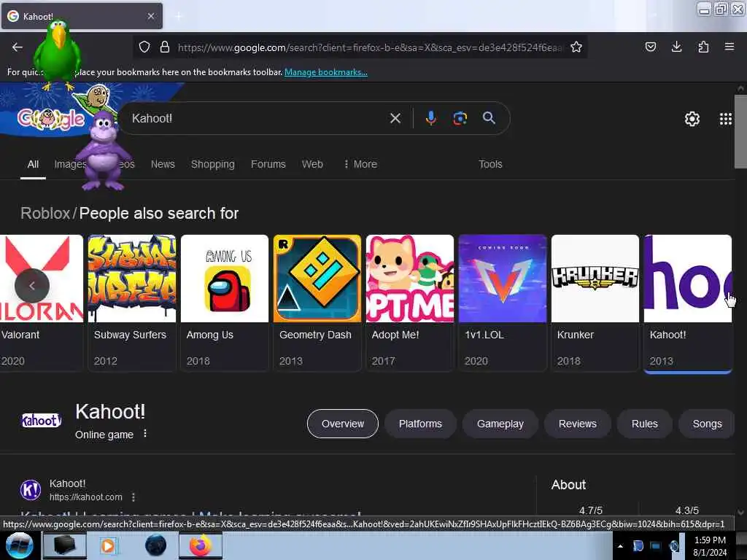Open Google quick settings gear
The image size is (747, 560).
[x=692, y=119]
